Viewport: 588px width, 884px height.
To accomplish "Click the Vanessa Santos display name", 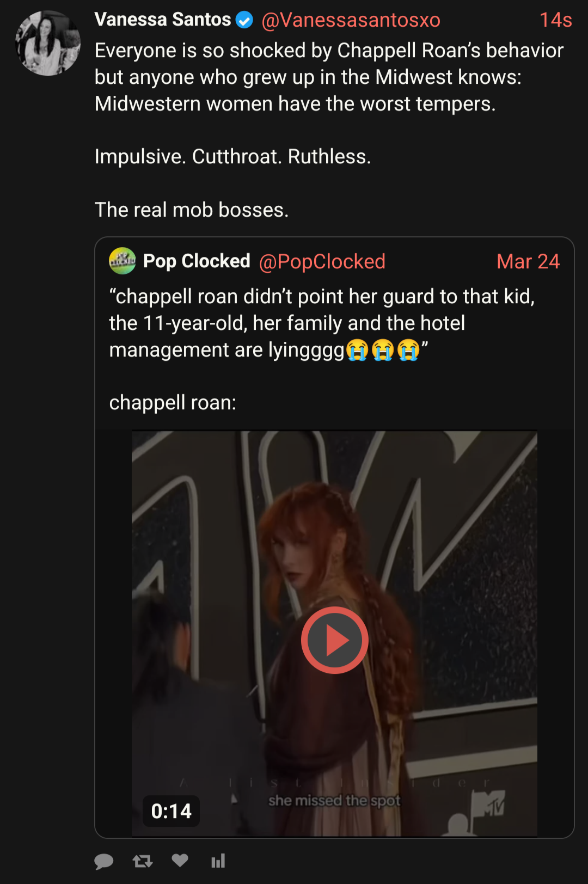I will point(163,20).
